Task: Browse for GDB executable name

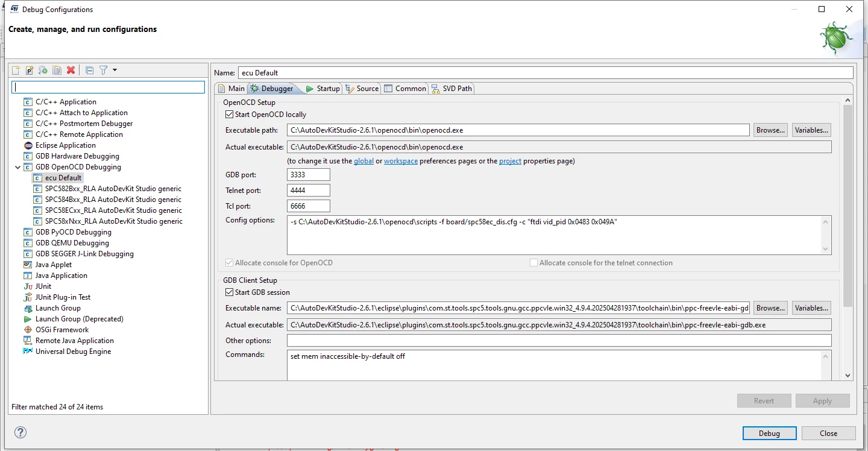Action: [x=770, y=308]
